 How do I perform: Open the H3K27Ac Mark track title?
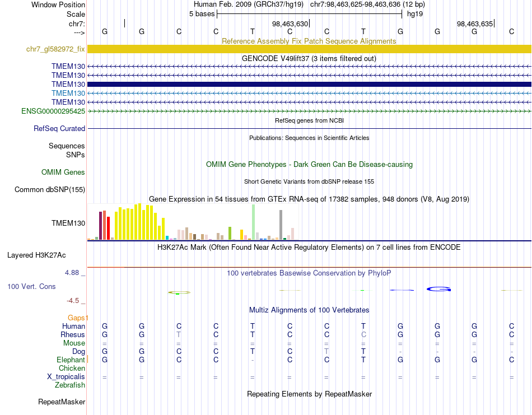coord(309,248)
